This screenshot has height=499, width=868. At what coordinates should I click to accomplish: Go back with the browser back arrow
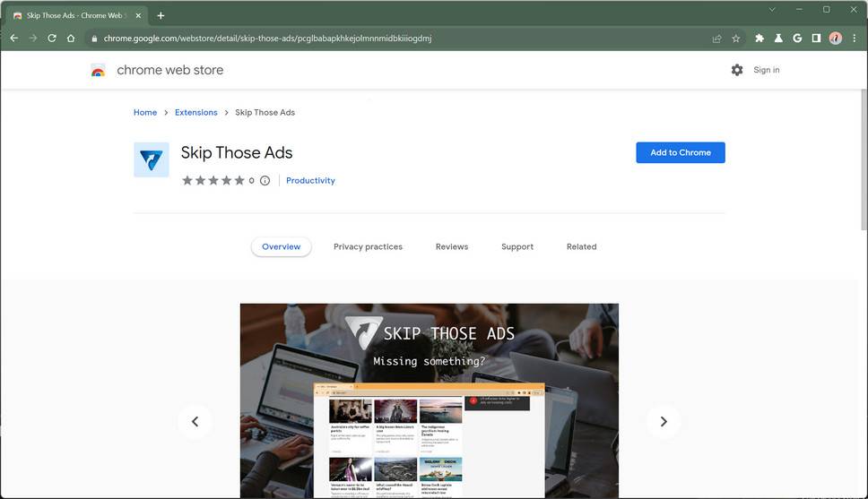click(x=14, y=39)
